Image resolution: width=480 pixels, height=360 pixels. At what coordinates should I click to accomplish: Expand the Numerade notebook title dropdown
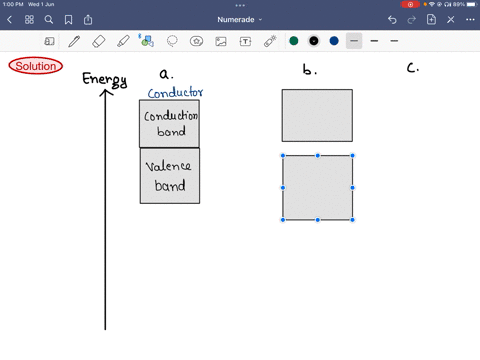point(240,20)
